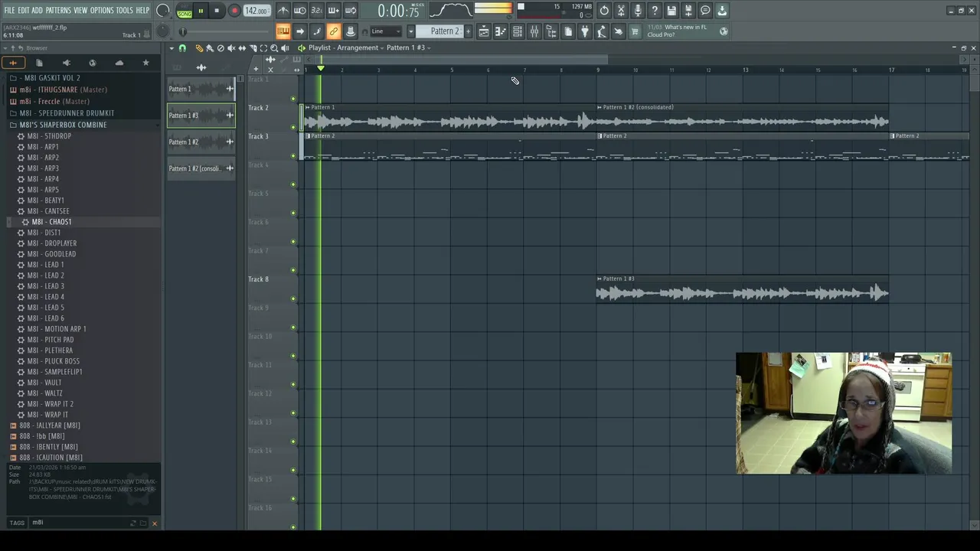Viewport: 980px width, 551px height.
Task: Clear the browser tags search with the X
Action: point(154,523)
